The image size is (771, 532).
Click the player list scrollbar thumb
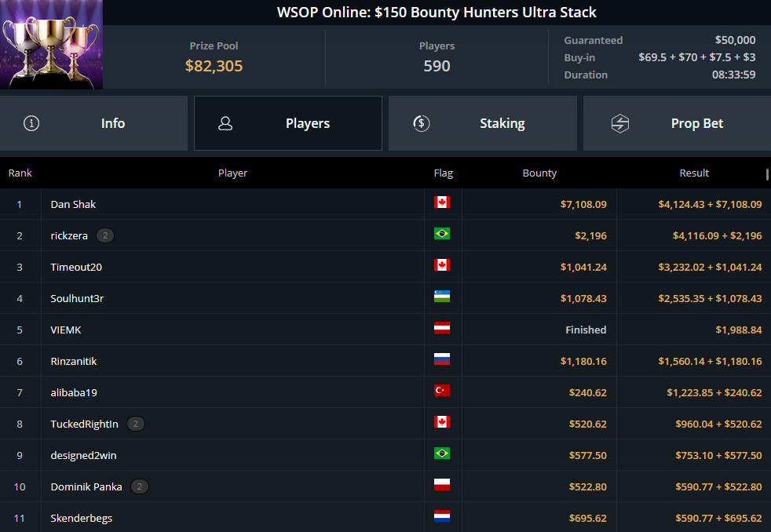click(767, 174)
